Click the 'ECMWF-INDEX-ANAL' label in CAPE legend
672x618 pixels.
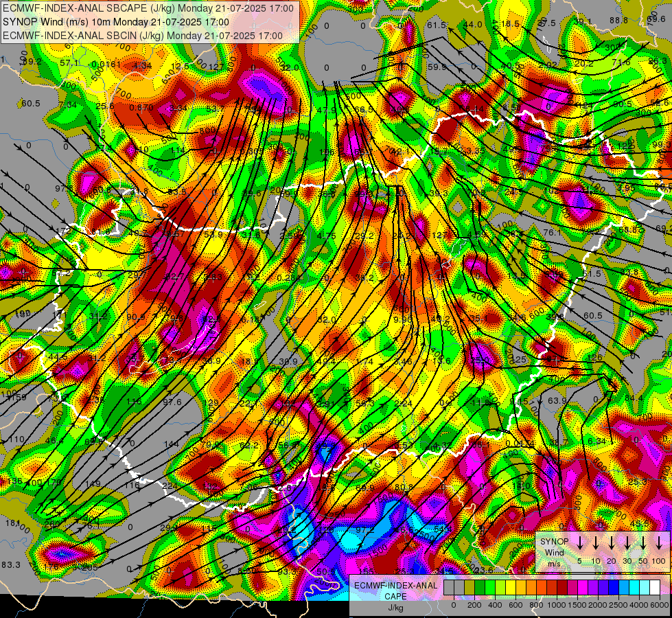(x=395, y=586)
